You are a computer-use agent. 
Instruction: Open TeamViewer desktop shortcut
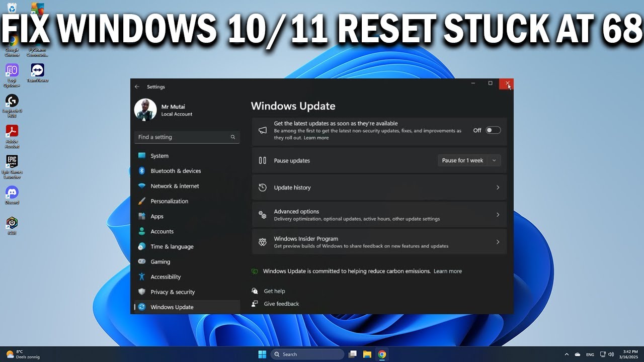(x=37, y=73)
